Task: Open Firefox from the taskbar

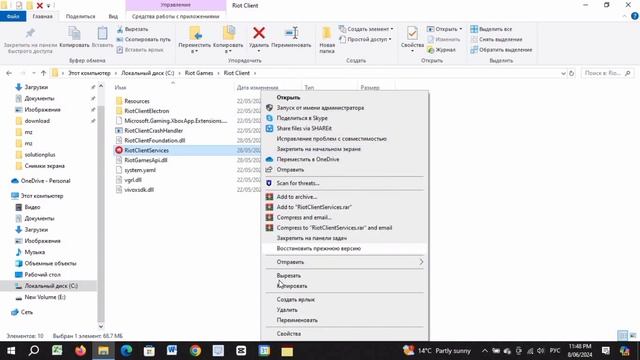Action: [x=80, y=351]
